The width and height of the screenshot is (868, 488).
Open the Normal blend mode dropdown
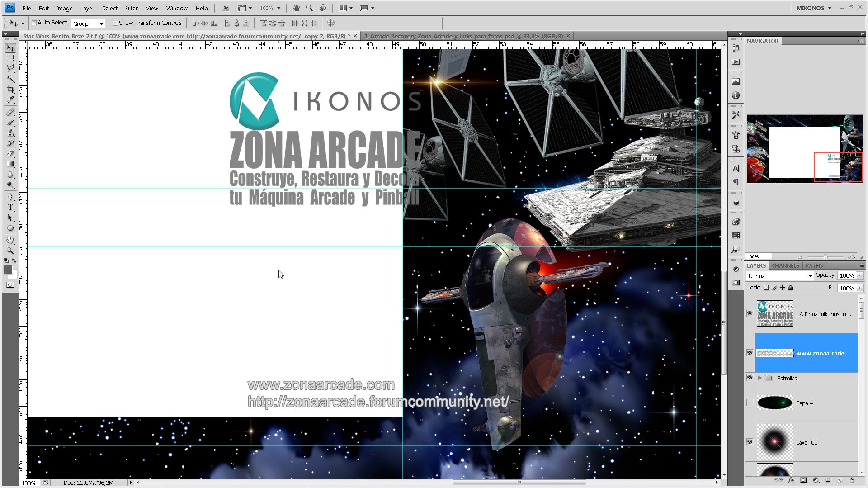[780, 276]
